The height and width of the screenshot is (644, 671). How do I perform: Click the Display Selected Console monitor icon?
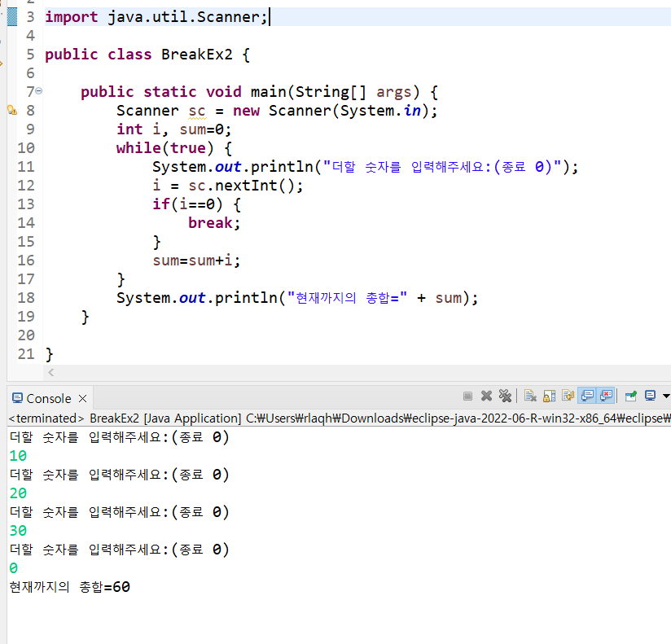click(x=650, y=396)
